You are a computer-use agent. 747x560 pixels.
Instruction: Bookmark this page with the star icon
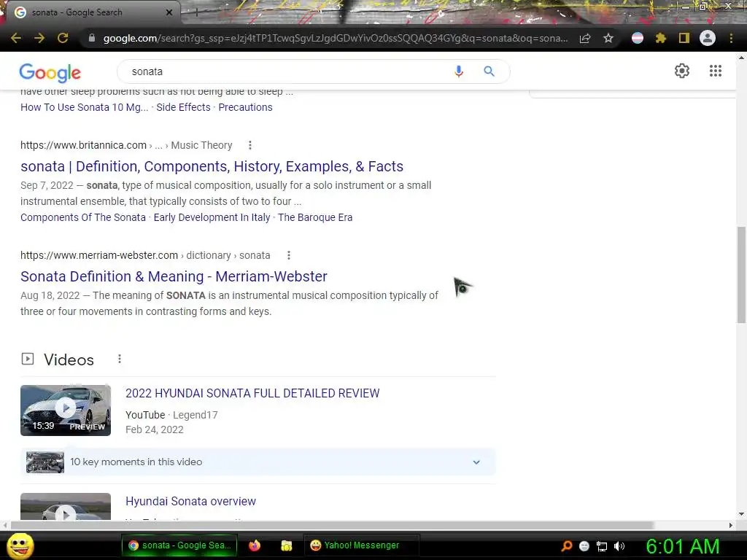tap(608, 38)
